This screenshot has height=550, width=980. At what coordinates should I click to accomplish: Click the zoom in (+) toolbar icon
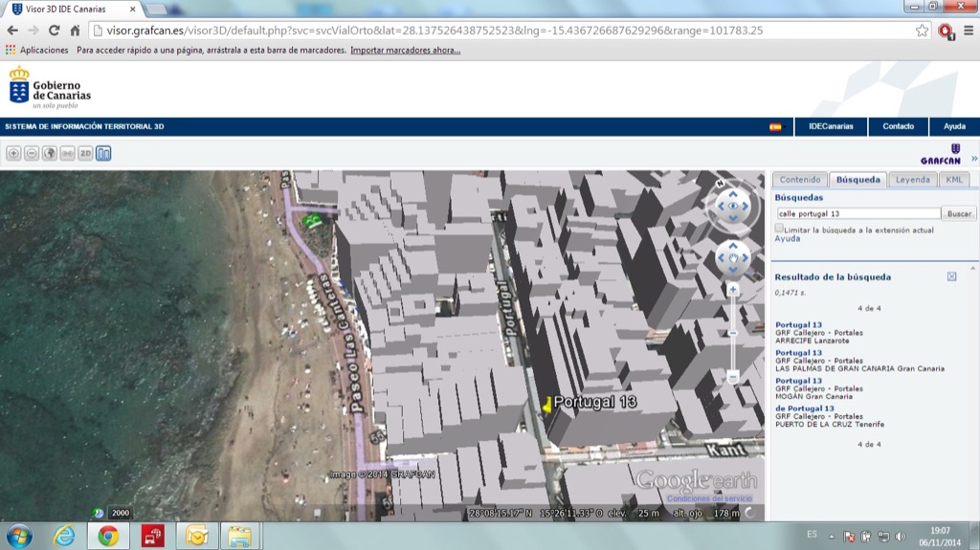click(x=13, y=153)
